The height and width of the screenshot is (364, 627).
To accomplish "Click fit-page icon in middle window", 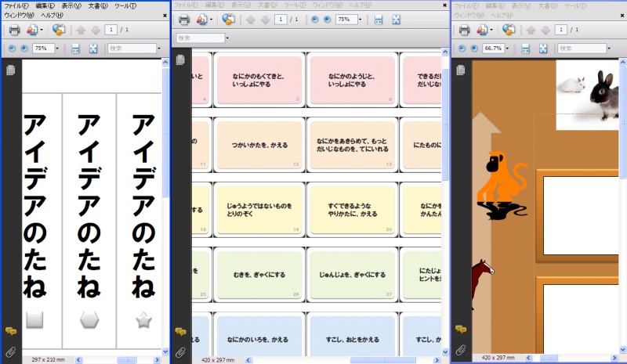I will (396, 20).
